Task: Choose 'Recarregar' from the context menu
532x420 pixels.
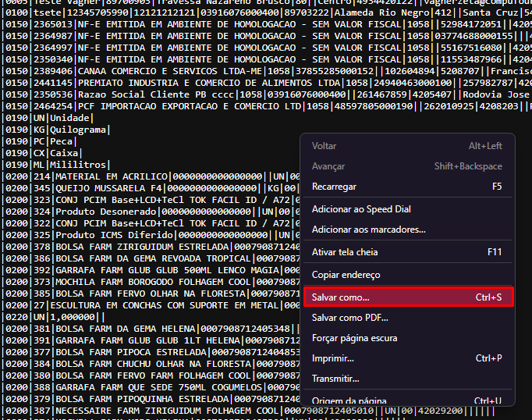Action: point(334,187)
